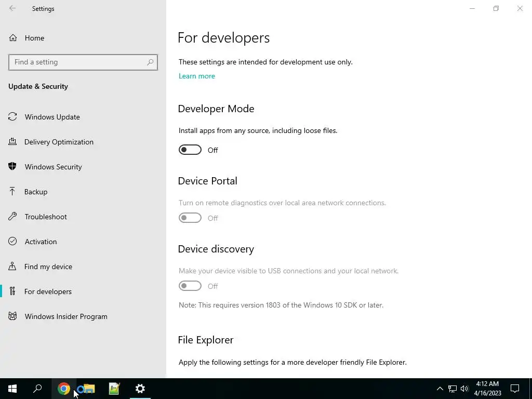Click the Windows Insider Program cat icon
This screenshot has height=399, width=532.
click(12, 316)
